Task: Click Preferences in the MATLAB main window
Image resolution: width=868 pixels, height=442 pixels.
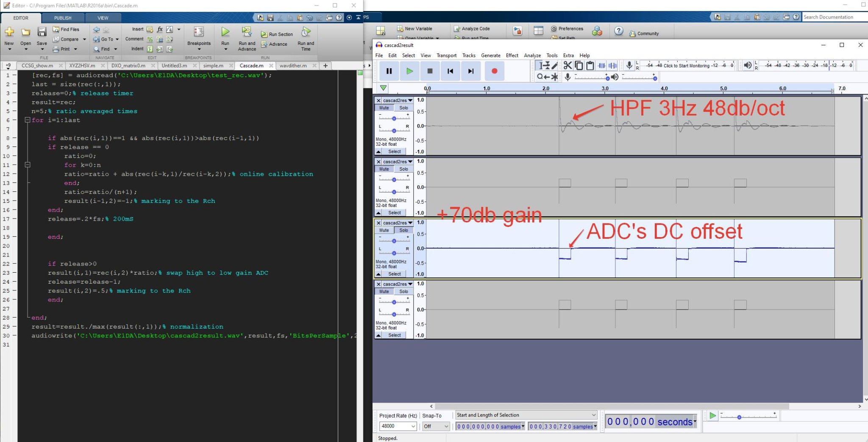Action: (567, 28)
